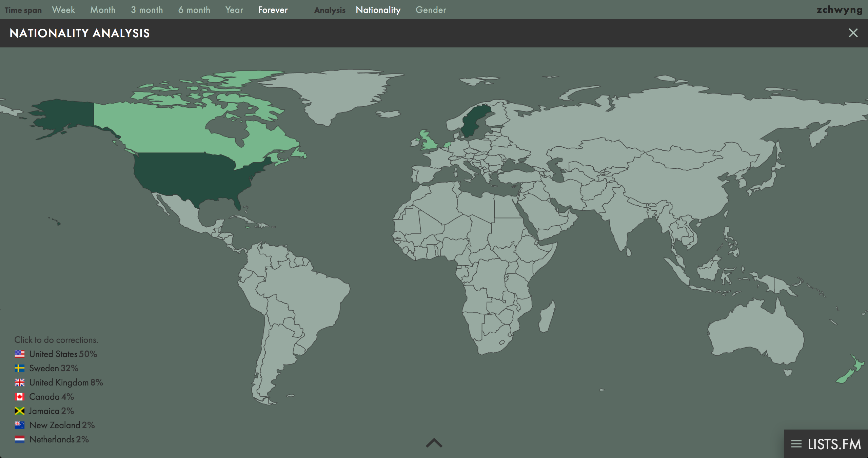This screenshot has width=868, height=458.
Task: Open the LISTS.FM hamburger menu icon
Action: coord(796,444)
